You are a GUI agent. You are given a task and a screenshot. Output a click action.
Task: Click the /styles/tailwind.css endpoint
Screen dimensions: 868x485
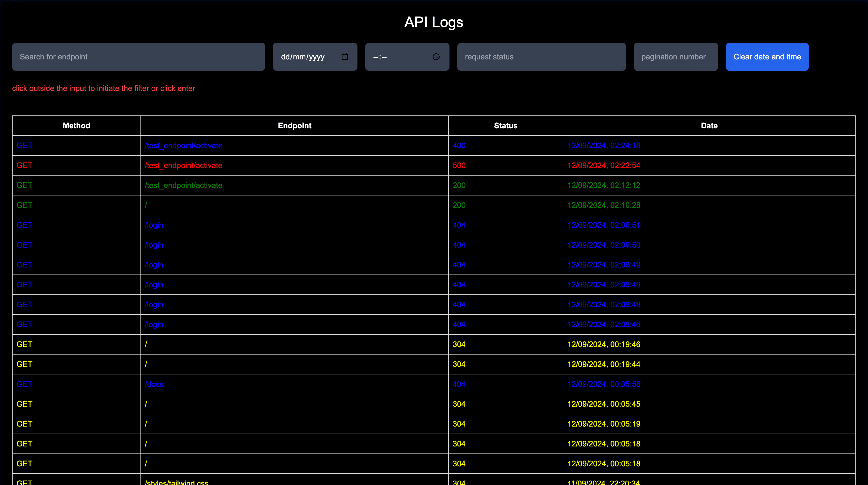coord(177,482)
